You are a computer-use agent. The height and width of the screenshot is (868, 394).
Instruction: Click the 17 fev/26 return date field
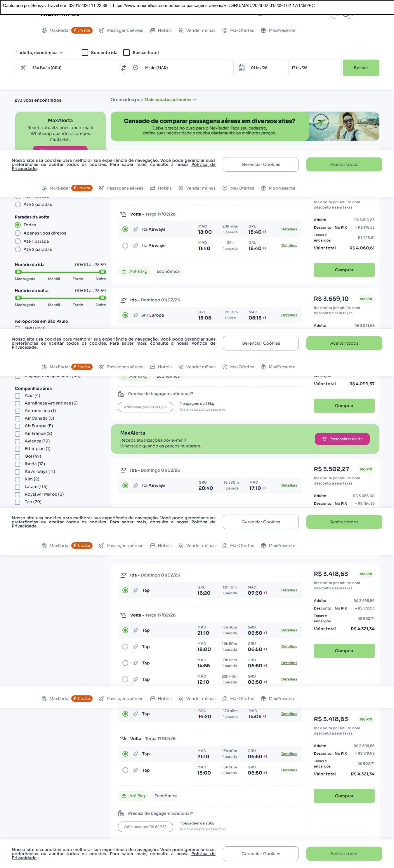[315, 68]
